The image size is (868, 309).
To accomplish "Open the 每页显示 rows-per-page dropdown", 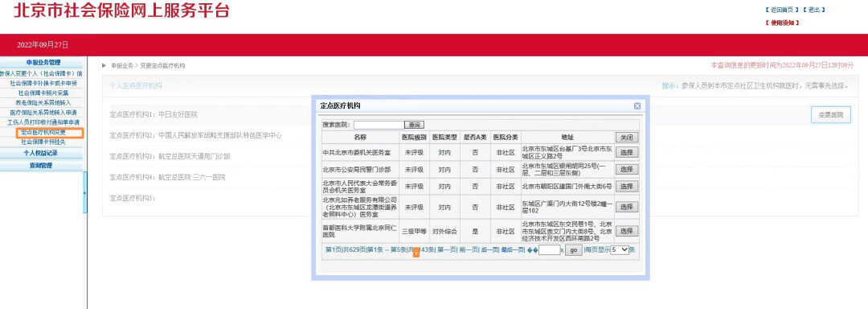I will pos(620,249).
